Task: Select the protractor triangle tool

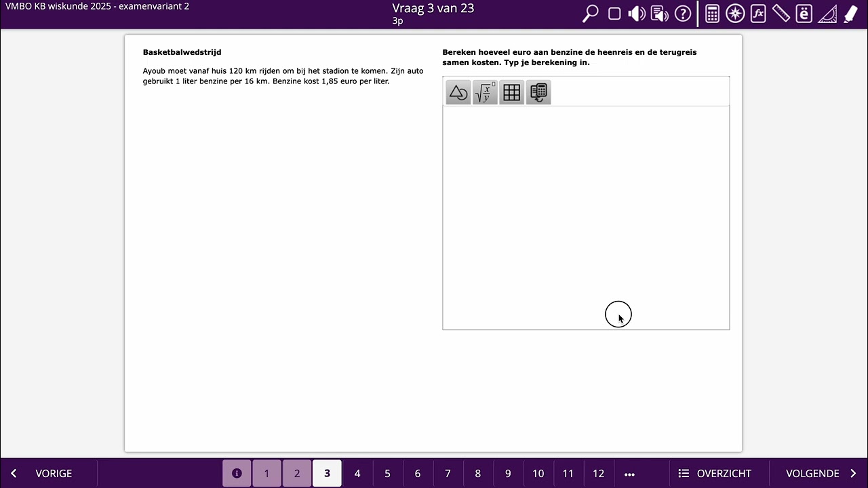Action: point(827,14)
